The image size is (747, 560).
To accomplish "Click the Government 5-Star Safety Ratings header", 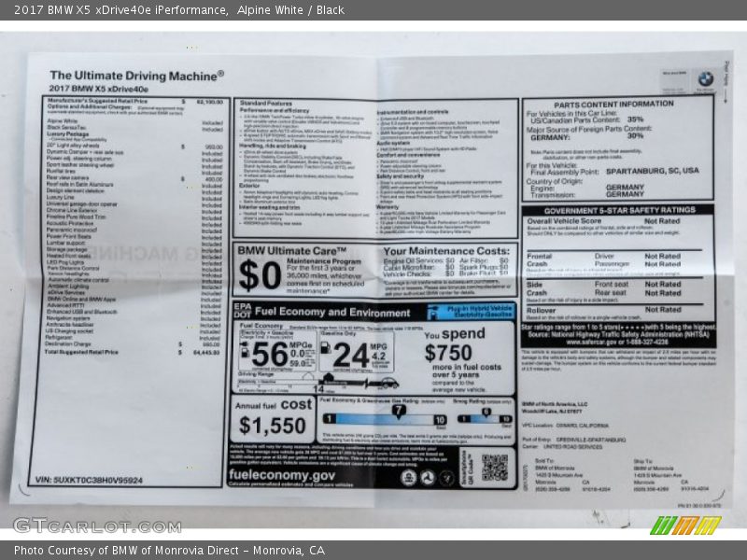I will point(617,210).
